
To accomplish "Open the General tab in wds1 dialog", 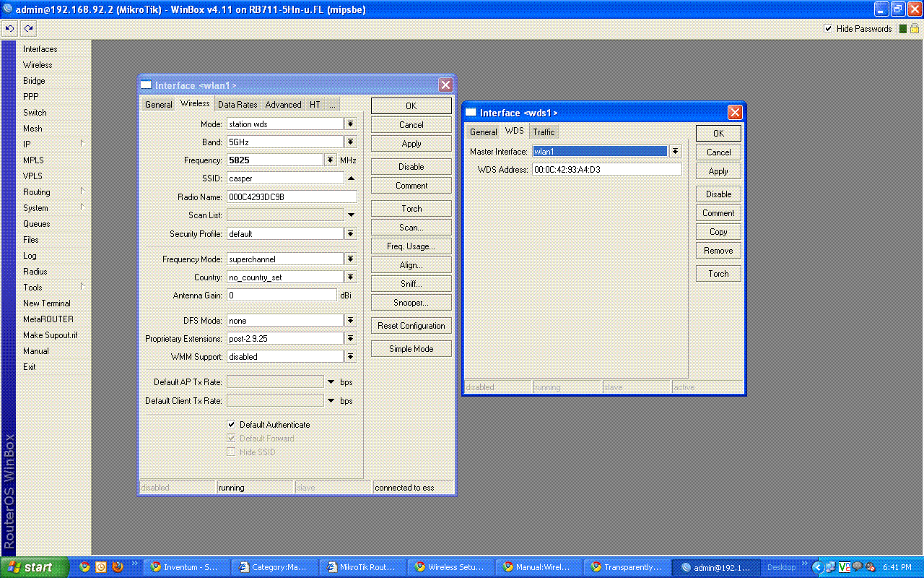I will (x=483, y=132).
